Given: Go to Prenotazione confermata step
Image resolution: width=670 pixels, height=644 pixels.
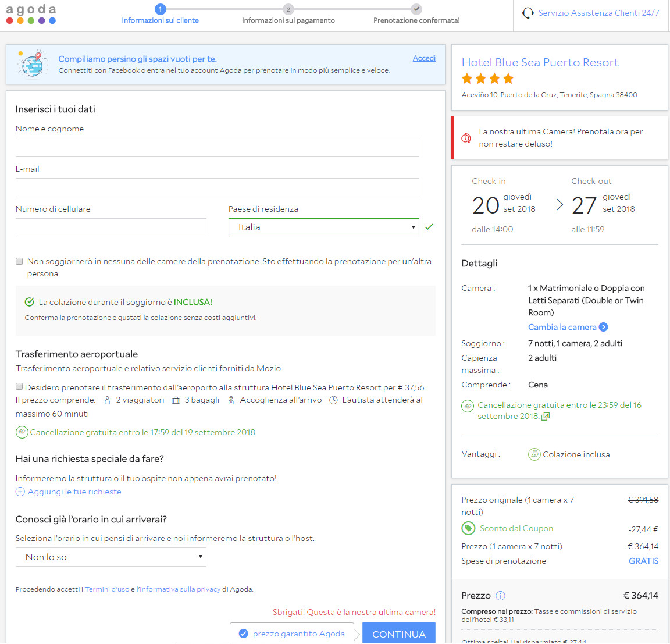Looking at the screenshot, I should [x=416, y=20].
